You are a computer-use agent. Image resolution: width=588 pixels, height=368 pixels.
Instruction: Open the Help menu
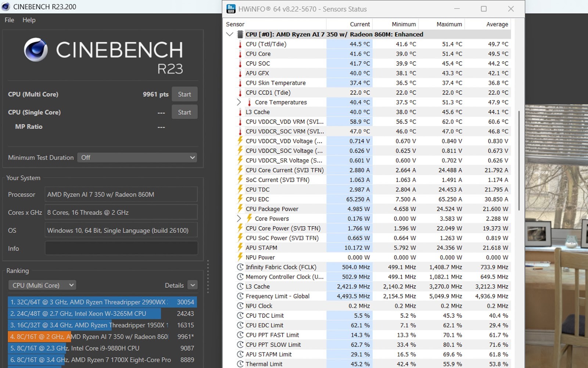(29, 20)
